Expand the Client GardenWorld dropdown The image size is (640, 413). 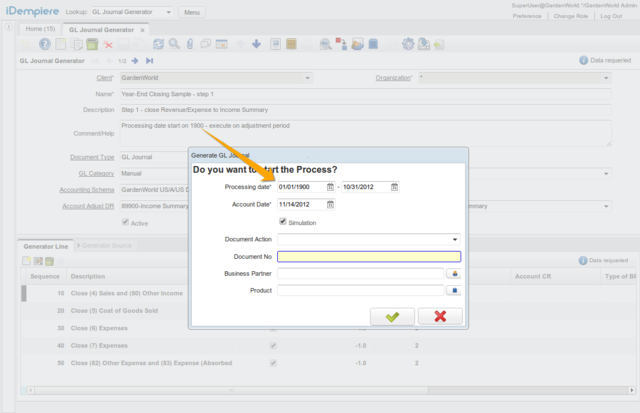307,77
